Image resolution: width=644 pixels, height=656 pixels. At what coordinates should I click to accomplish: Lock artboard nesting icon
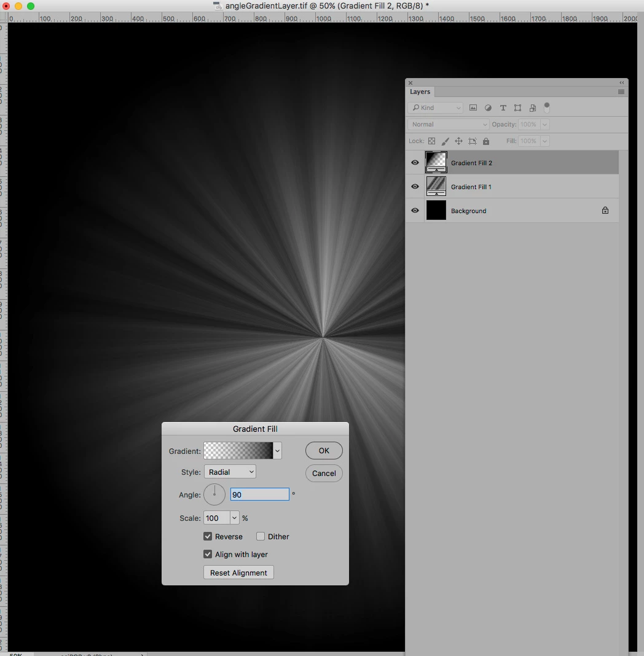473,141
